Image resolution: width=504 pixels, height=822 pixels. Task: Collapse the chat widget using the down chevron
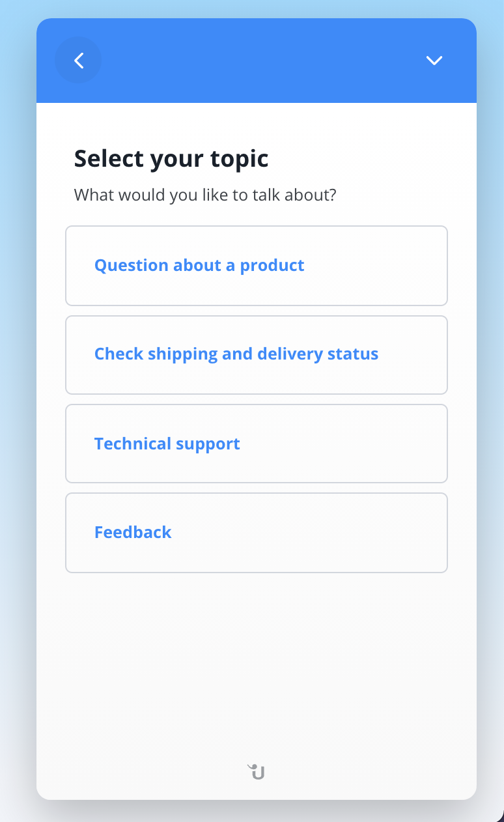(x=434, y=61)
